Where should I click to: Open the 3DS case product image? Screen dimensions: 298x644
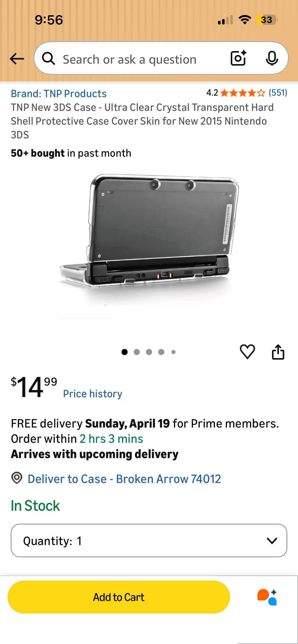pos(149,239)
